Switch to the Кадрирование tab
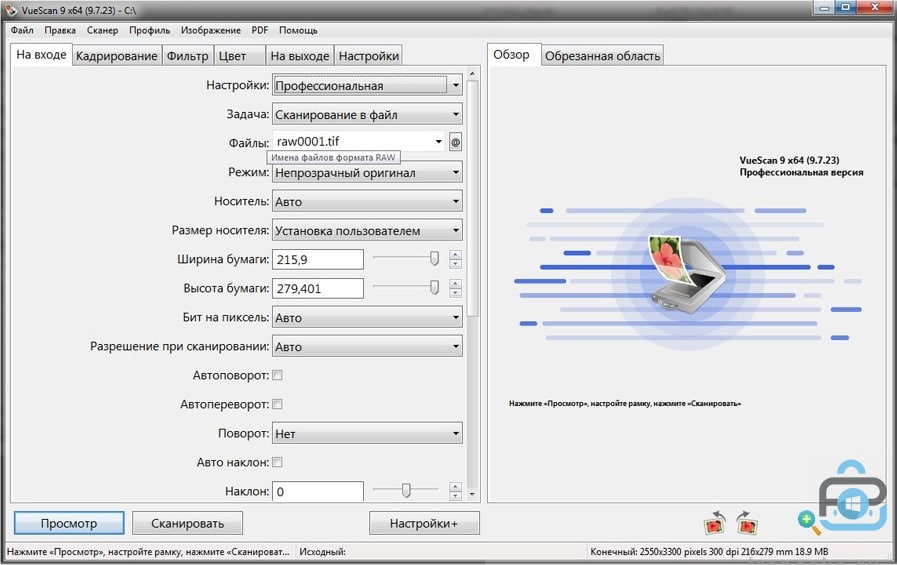Viewport: 897px width, 565px height. click(117, 56)
